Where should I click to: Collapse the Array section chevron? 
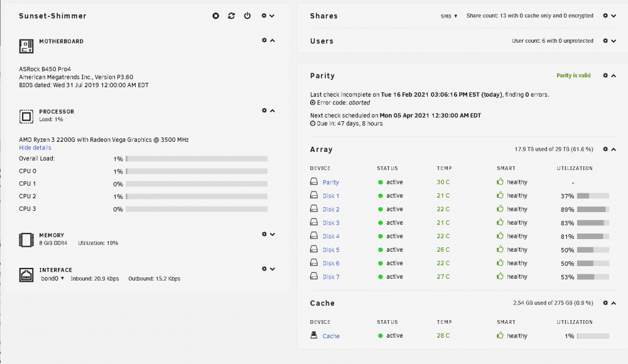tap(614, 149)
